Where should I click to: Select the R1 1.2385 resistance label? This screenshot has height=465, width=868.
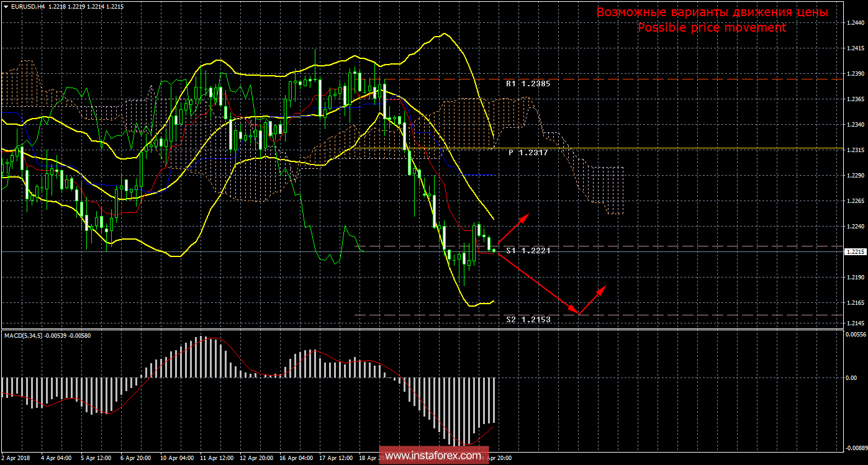528,83
